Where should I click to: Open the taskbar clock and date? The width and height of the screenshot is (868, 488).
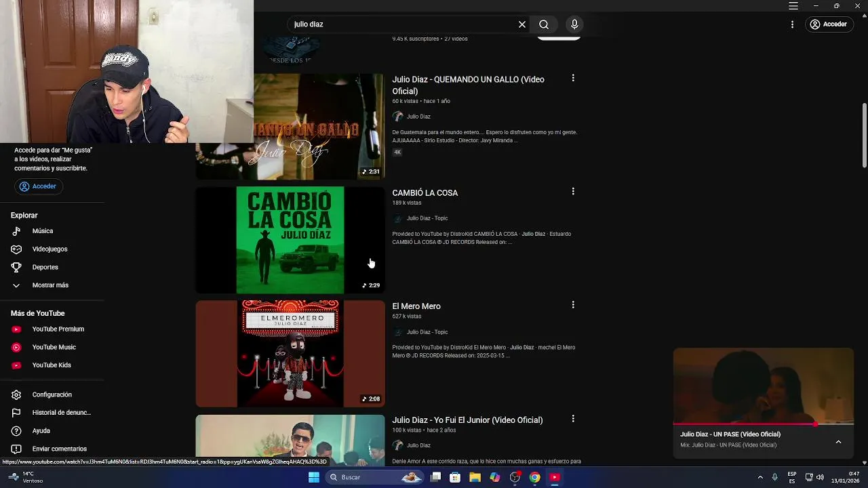click(x=844, y=477)
